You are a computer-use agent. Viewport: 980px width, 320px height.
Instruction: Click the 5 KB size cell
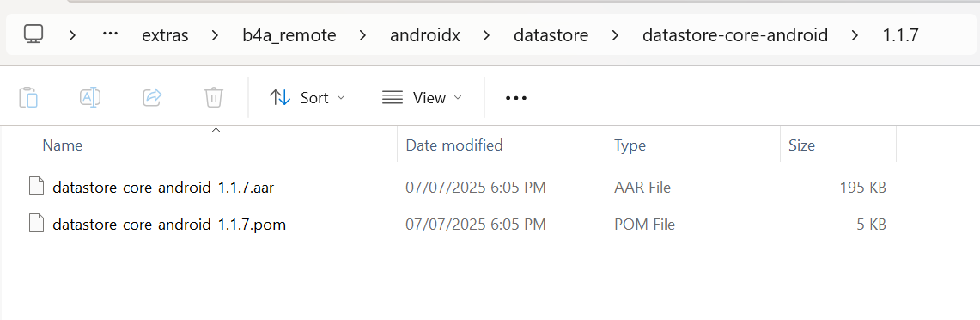point(871,224)
